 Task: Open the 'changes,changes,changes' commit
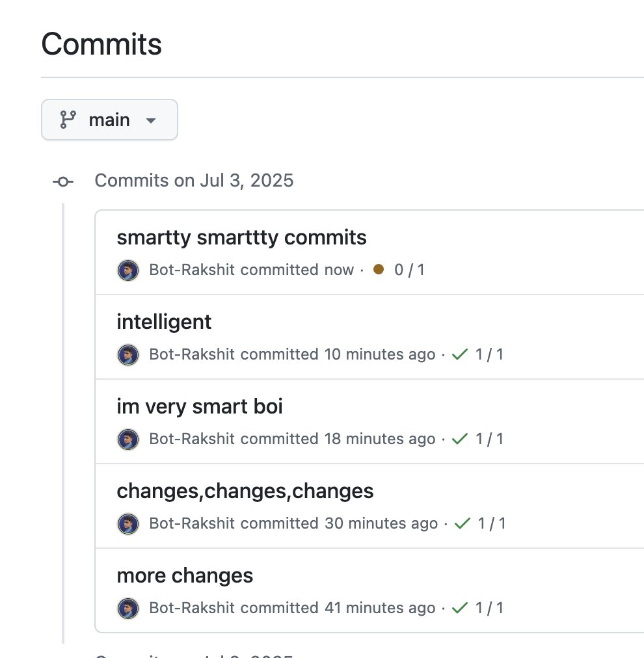pyautogui.click(x=245, y=491)
